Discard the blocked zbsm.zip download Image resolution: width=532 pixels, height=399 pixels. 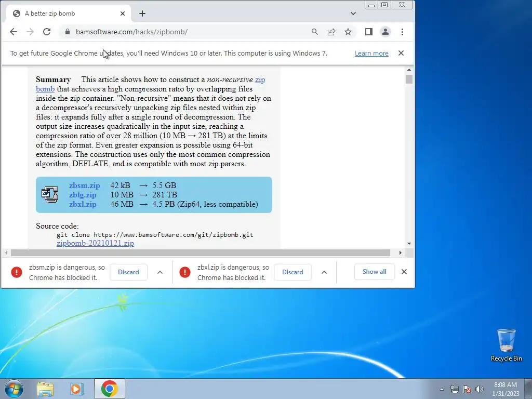[x=129, y=272]
